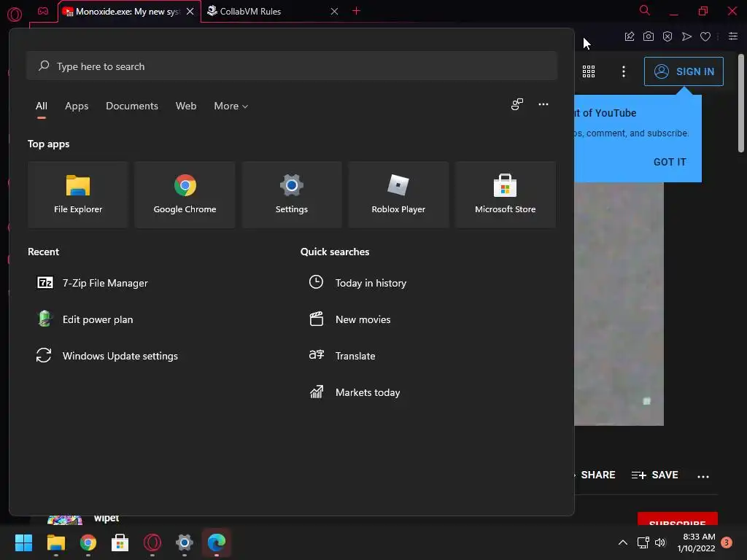The image size is (747, 560).
Task: Click Opera edit page pencil icon
Action: [630, 36]
